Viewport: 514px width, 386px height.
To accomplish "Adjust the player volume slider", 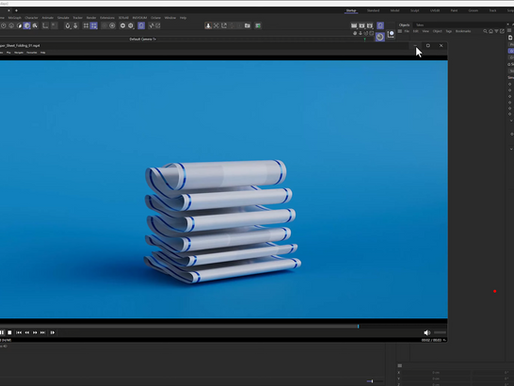I will [440, 332].
